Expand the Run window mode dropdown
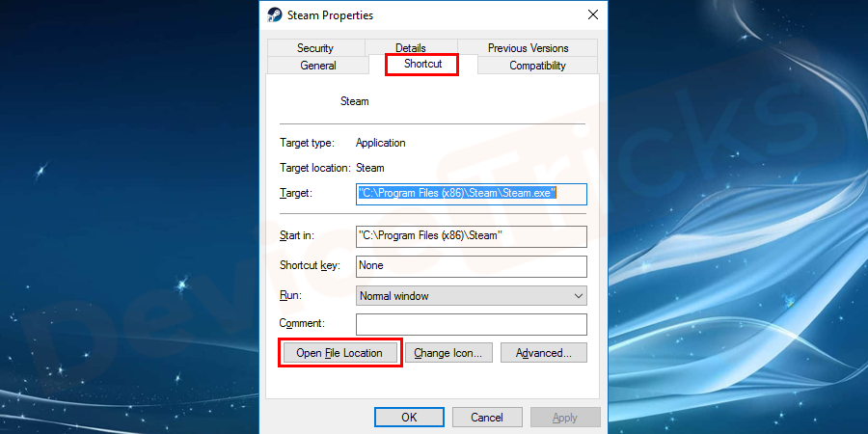The width and height of the screenshot is (868, 434). click(471, 296)
